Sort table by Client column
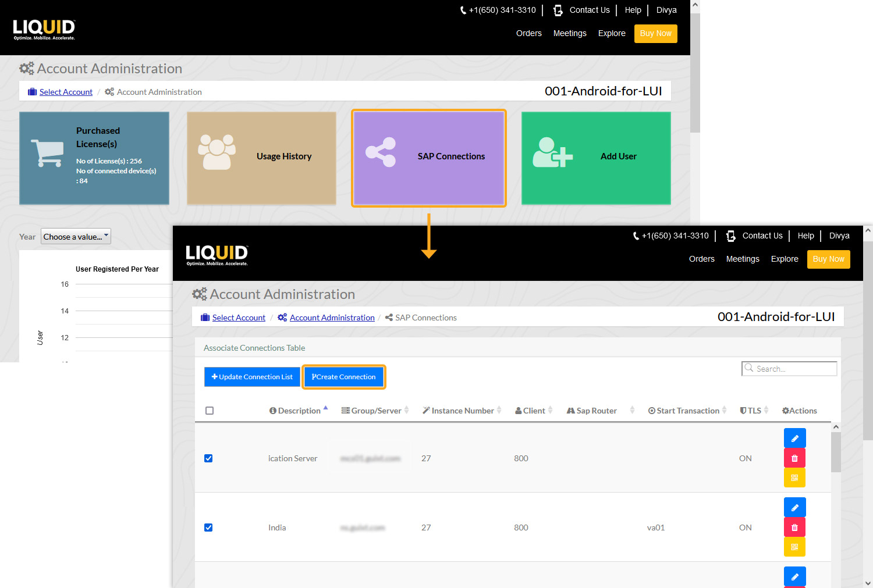This screenshot has height=588, width=873. pos(534,411)
